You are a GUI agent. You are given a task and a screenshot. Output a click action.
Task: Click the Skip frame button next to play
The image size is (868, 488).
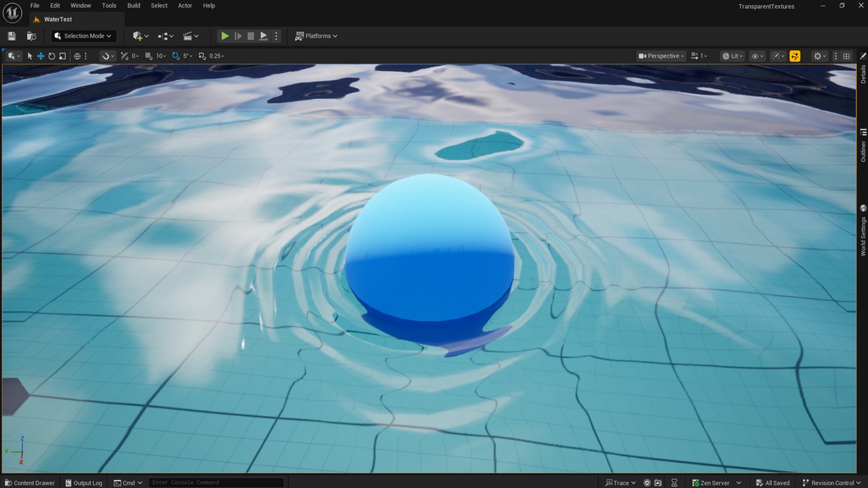tap(238, 36)
